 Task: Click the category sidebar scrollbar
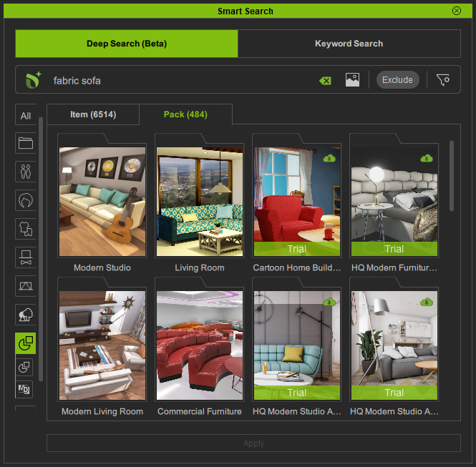point(41,250)
